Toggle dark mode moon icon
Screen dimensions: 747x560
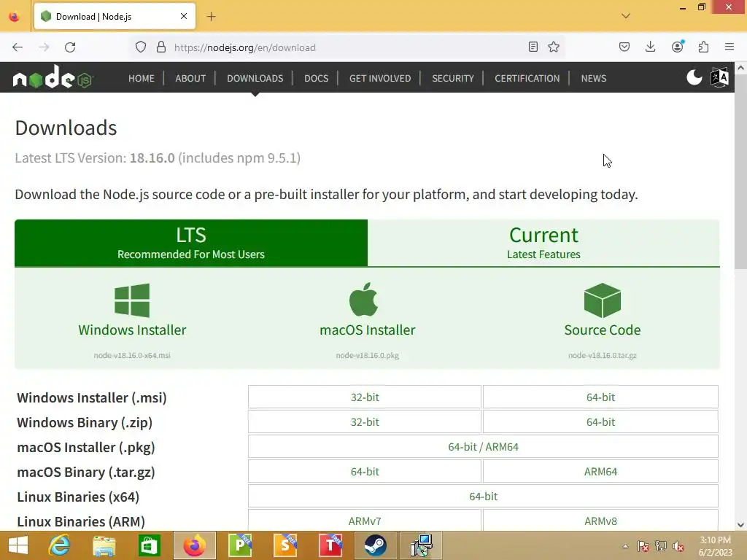tap(694, 77)
